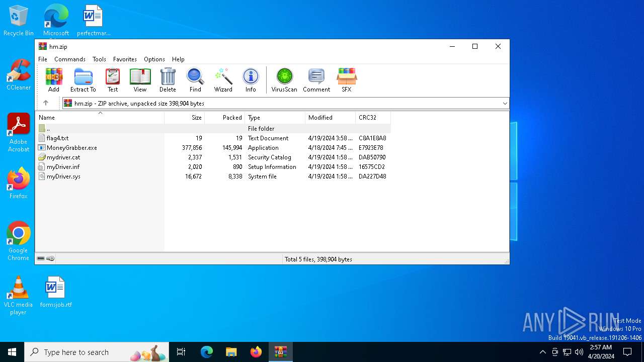
Task: Open Adobe Acrobat desktop icon
Action: [x=18, y=133]
